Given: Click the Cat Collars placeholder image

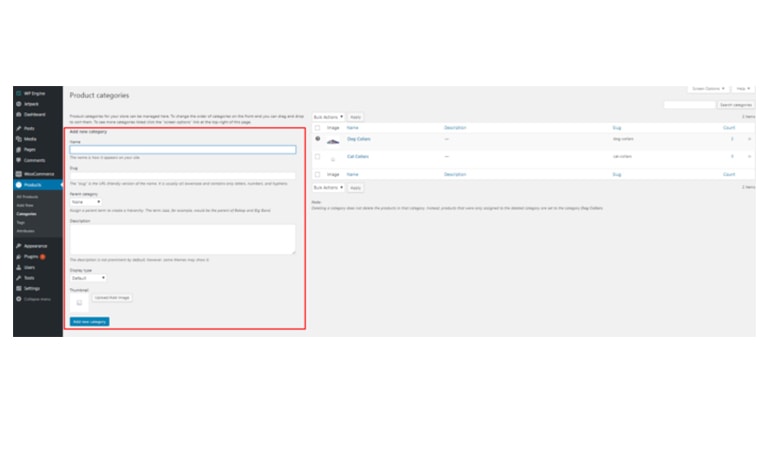Looking at the screenshot, I should click(333, 159).
